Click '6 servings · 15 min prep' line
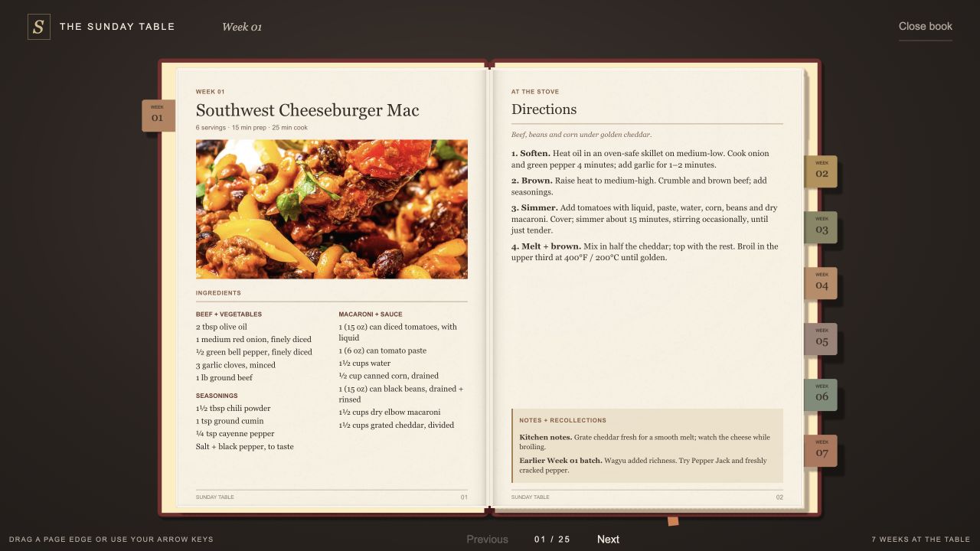980x551 pixels. [x=252, y=128]
